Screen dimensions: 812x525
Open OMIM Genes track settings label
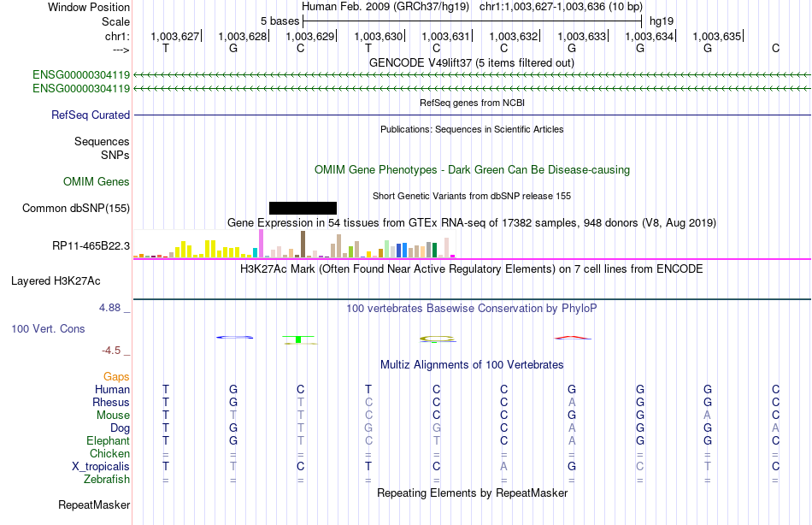point(97,181)
